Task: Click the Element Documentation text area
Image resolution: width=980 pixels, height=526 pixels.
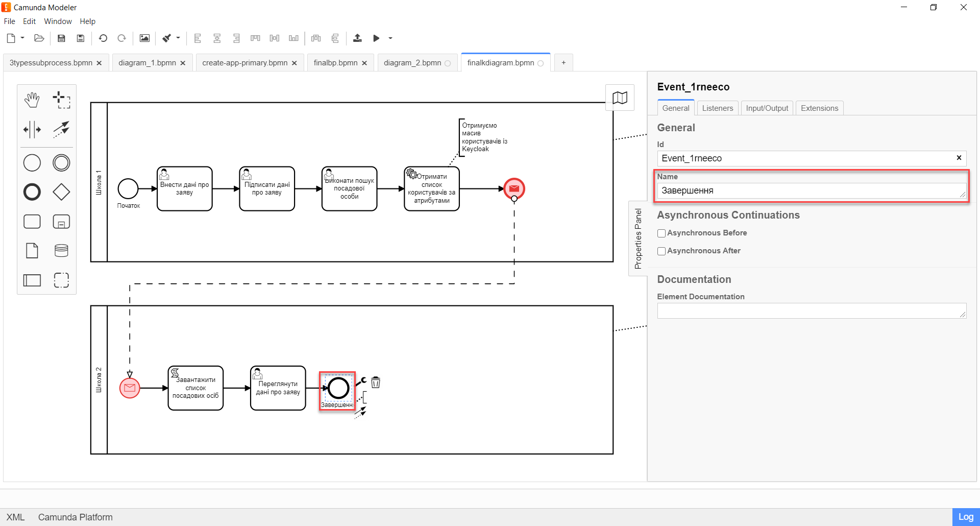Action: point(812,310)
